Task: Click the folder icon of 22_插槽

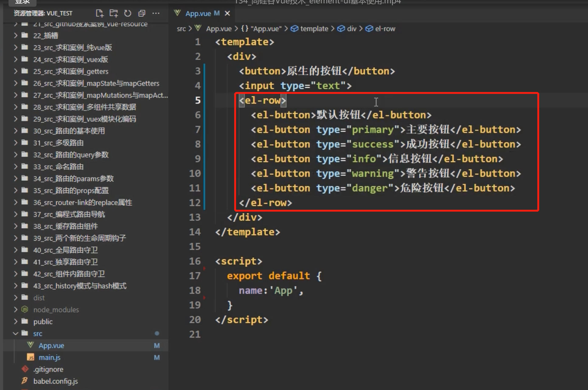Action: (x=25, y=35)
